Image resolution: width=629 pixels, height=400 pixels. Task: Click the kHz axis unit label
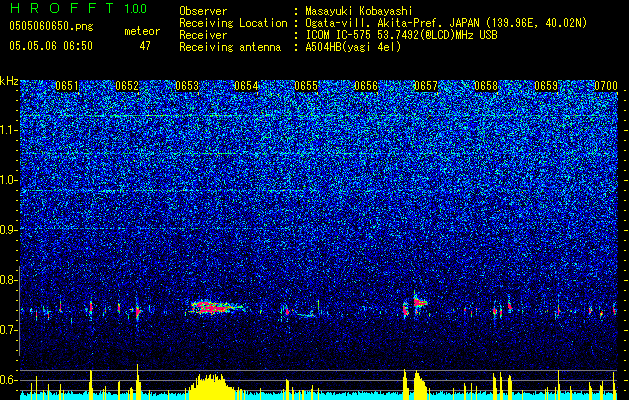click(9, 81)
